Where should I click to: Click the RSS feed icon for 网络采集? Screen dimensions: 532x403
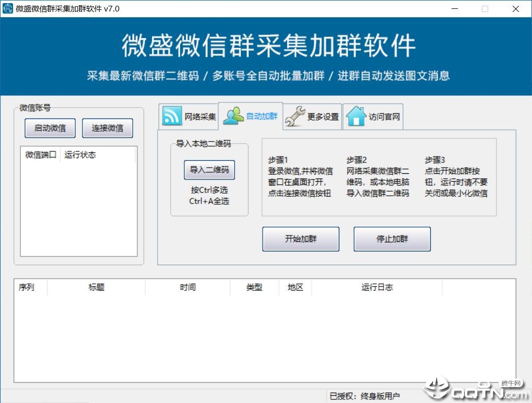tap(172, 116)
